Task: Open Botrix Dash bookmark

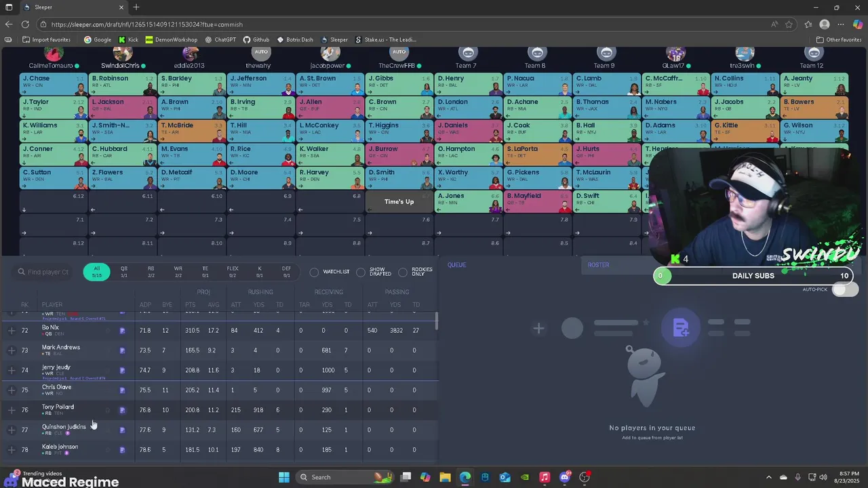Action: (x=295, y=39)
